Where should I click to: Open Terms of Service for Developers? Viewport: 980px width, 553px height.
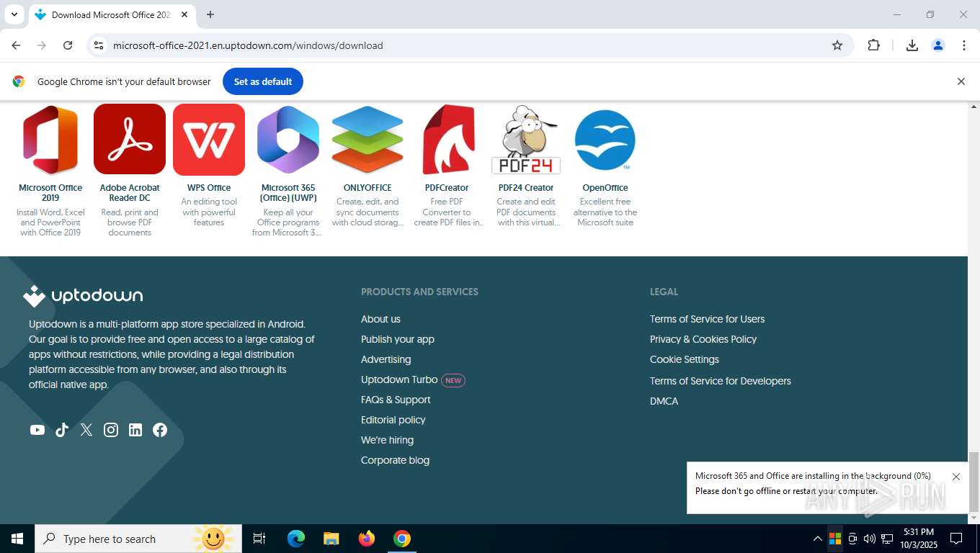coord(721,381)
